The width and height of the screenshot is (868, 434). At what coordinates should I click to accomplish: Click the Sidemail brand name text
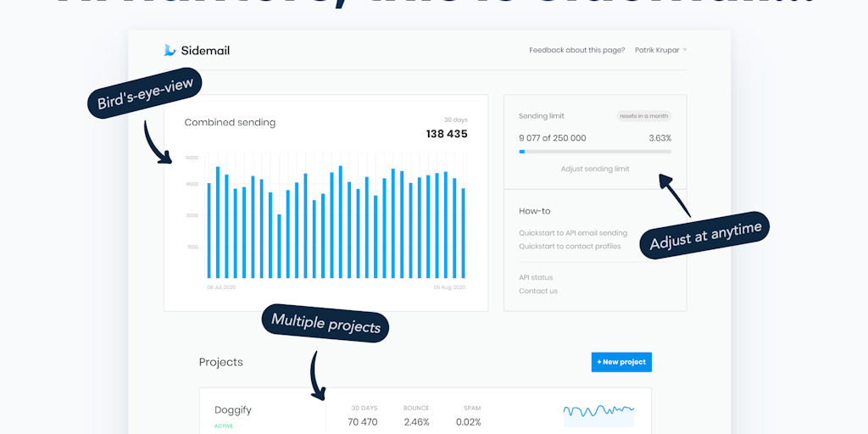205,51
